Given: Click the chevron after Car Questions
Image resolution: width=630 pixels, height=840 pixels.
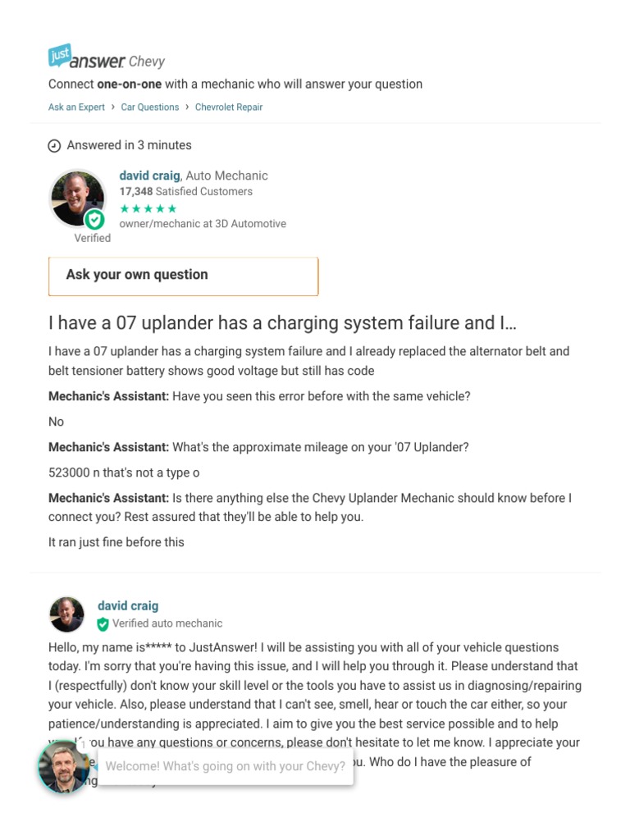Looking at the screenshot, I should pos(186,107).
